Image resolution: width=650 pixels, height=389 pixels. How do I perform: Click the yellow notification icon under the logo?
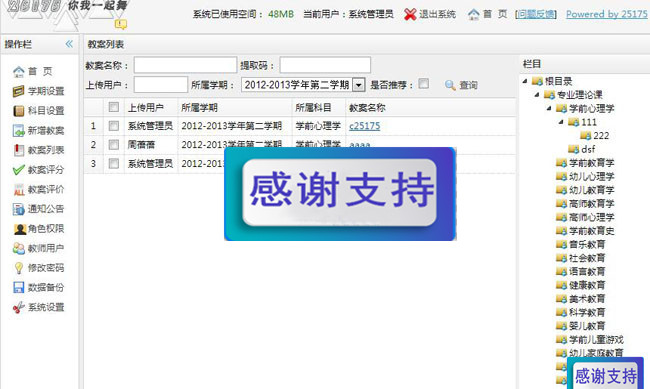[x=121, y=24]
